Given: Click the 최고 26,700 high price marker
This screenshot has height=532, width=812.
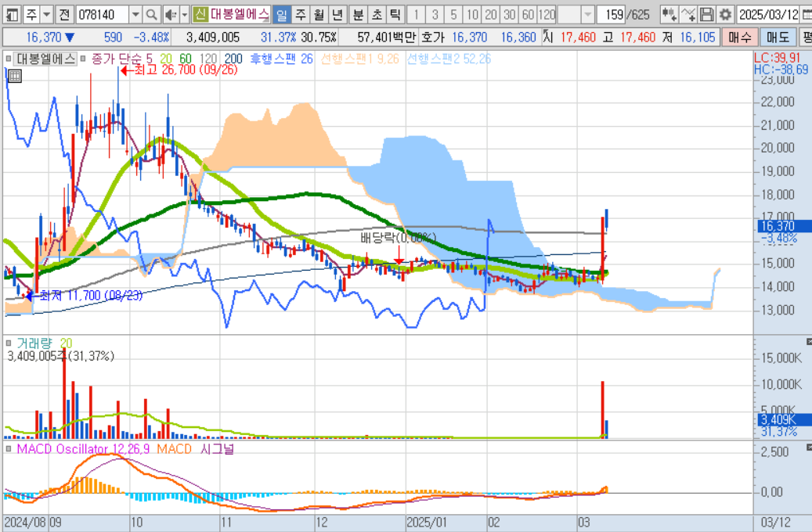Looking at the screenshot, I should pos(179,70).
